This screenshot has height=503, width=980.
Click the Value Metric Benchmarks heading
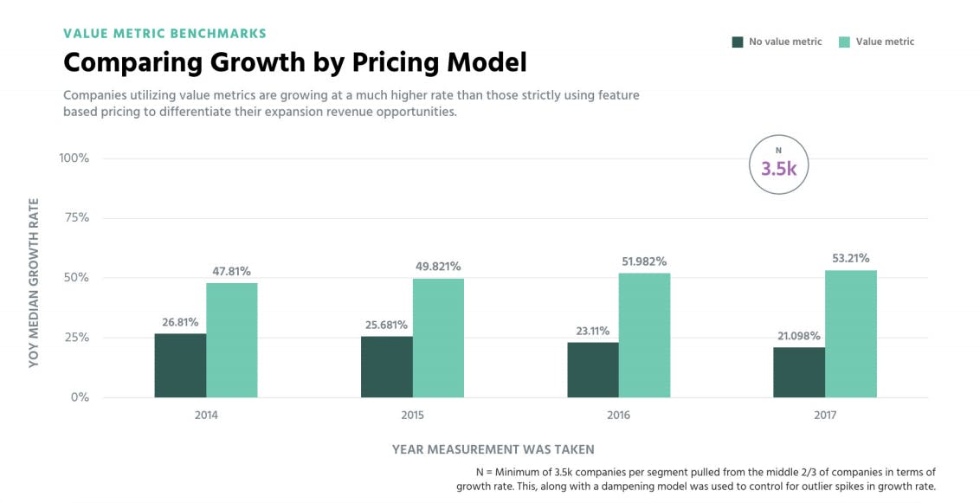click(x=164, y=34)
